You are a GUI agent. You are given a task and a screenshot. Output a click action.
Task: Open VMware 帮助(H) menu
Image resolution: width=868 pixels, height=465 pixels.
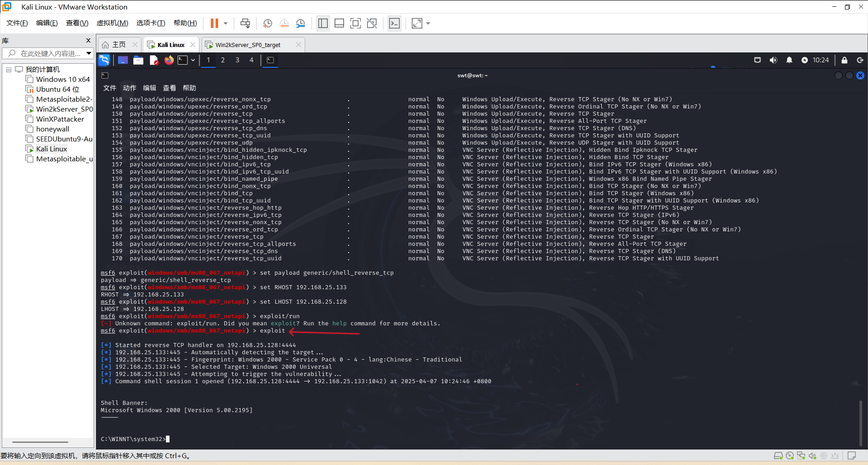[185, 23]
